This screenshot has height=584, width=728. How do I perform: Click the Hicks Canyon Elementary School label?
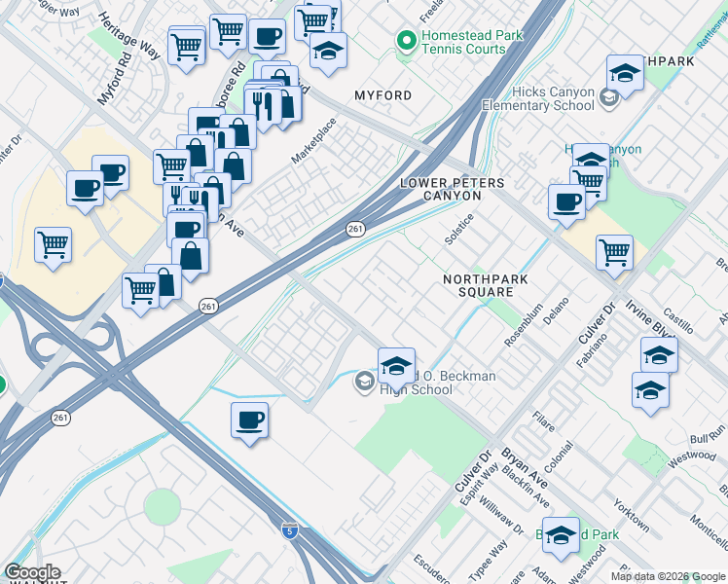point(538,98)
